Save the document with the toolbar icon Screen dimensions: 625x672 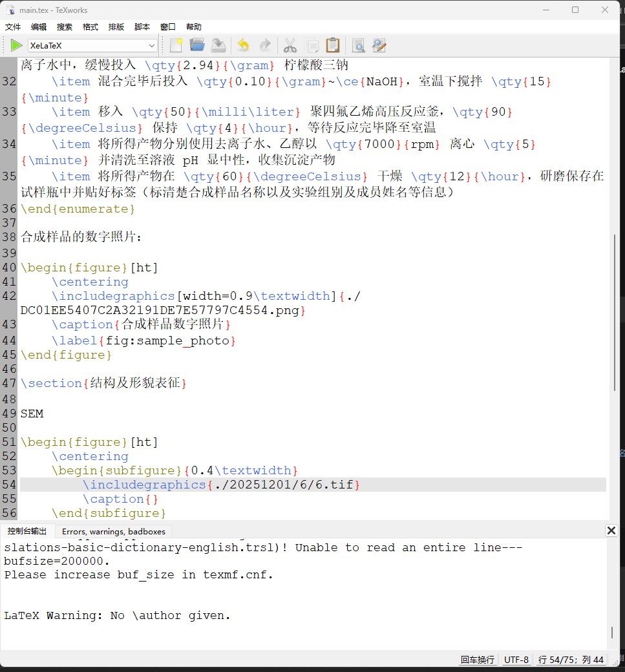click(219, 45)
